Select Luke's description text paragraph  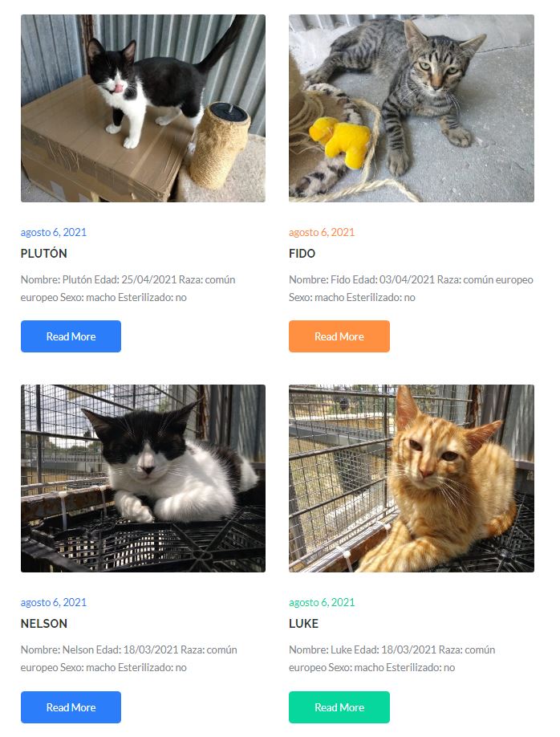[x=392, y=658]
